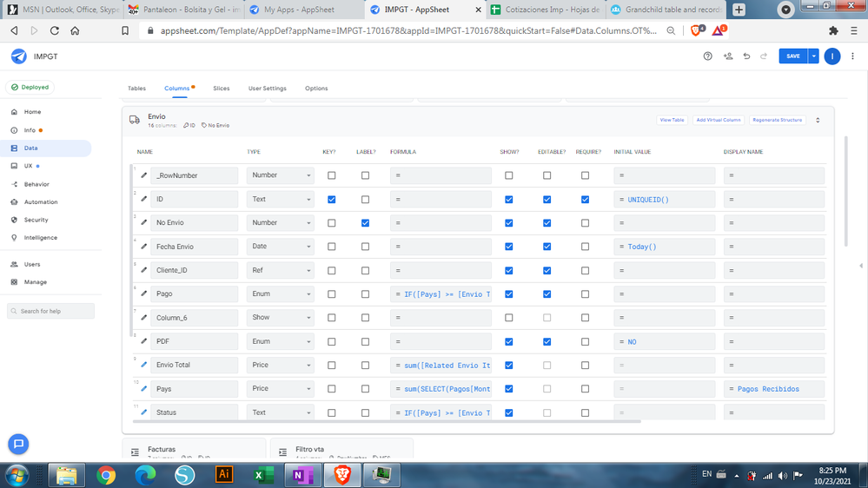This screenshot has height=488, width=868.
Task: Open Skype from the taskbar
Action: (184, 475)
